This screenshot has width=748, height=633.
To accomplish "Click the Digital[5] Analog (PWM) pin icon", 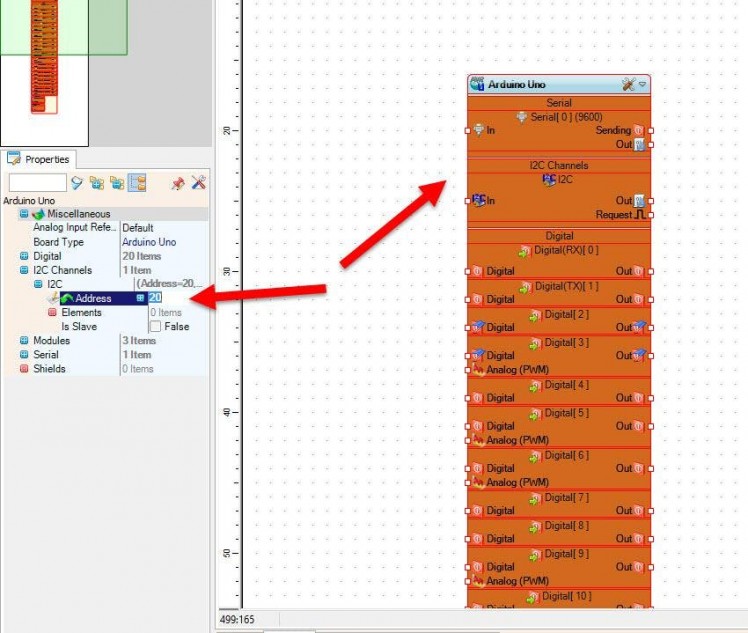I will click(478, 440).
